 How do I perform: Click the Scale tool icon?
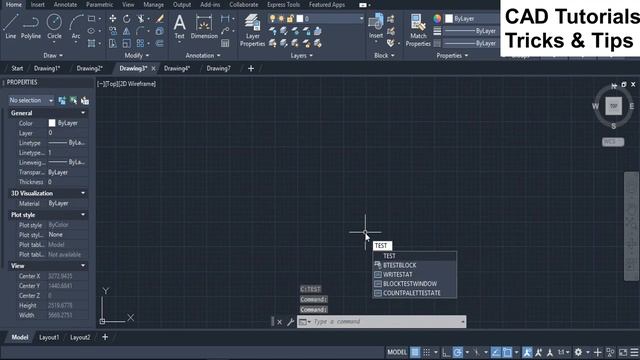[127, 43]
